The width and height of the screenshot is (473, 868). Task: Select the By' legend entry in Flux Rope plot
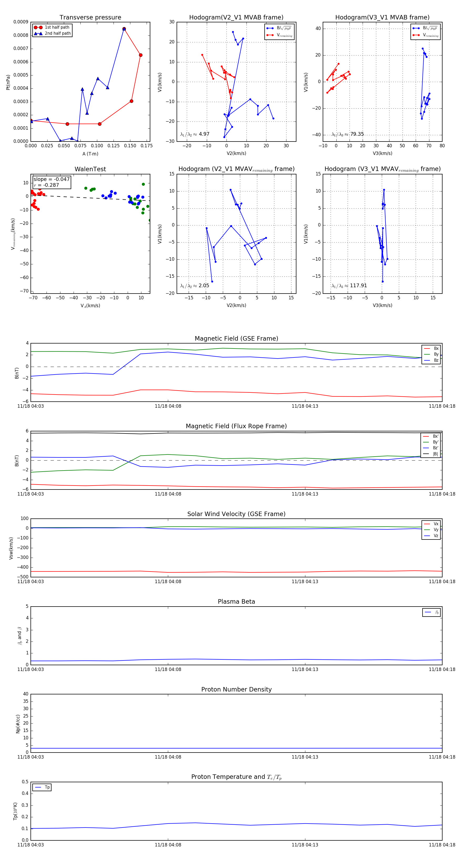click(431, 442)
